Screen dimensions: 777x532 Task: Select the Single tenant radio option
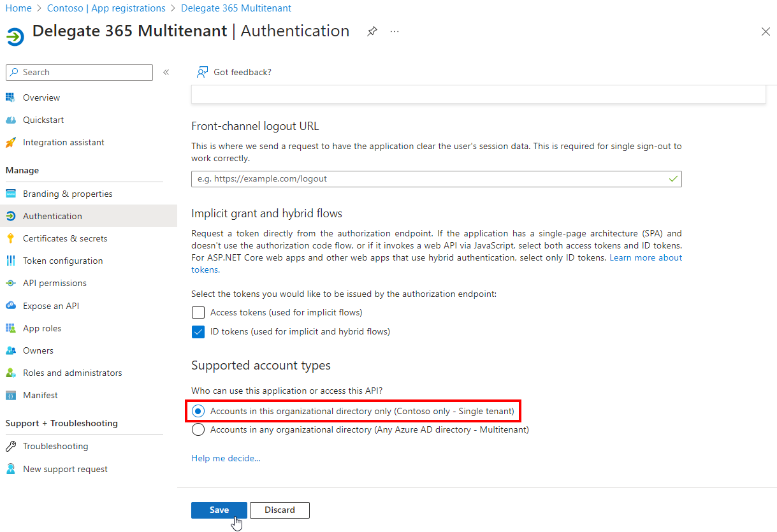coord(198,411)
